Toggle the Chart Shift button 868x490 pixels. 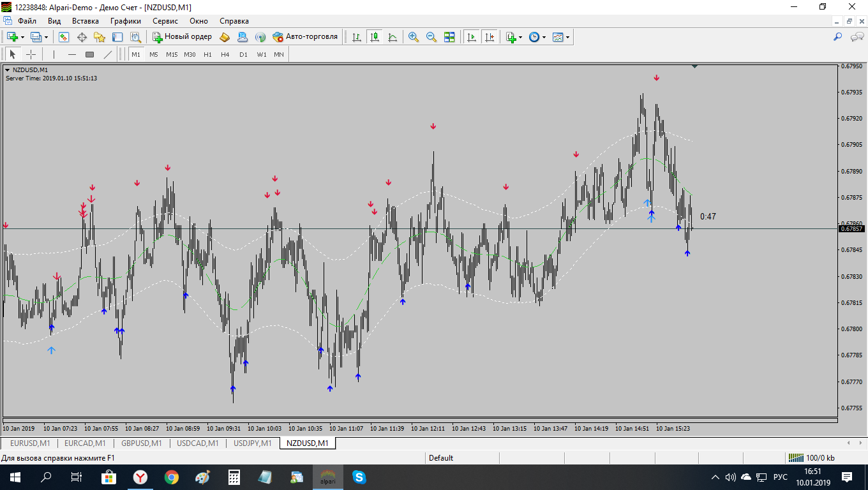pos(490,37)
